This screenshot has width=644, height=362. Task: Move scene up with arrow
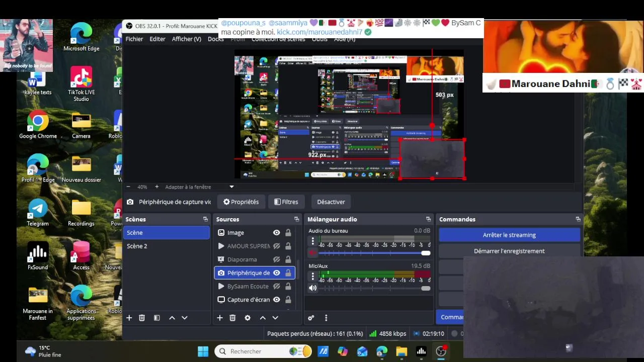(x=172, y=318)
